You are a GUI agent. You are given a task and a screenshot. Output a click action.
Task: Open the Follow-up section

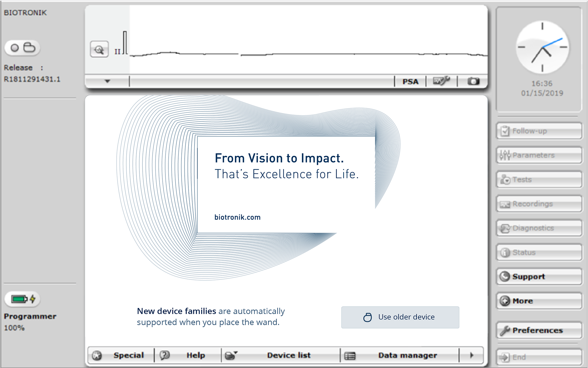(x=539, y=131)
